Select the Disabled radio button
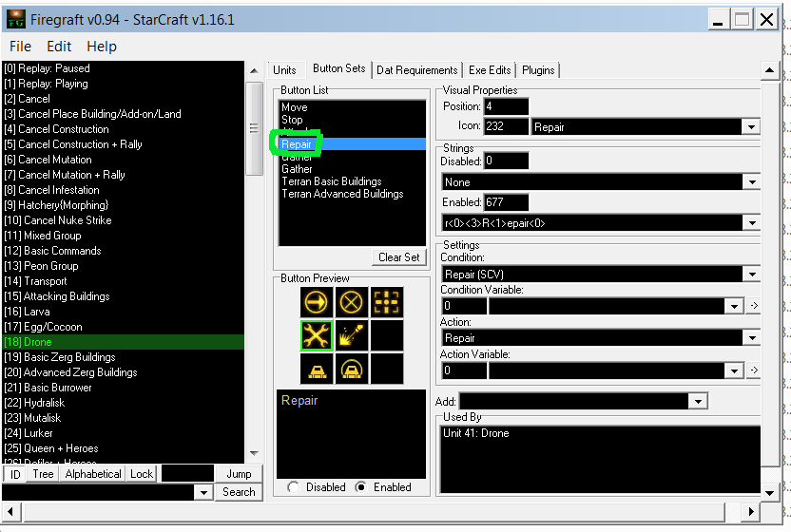The height and width of the screenshot is (532, 791). 293,487
